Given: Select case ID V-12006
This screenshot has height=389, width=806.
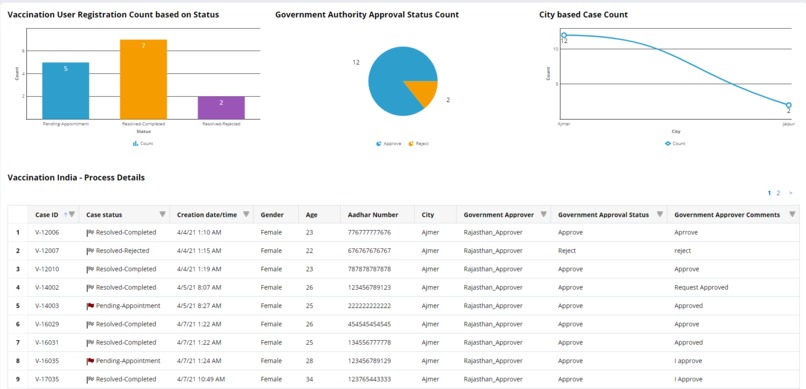Looking at the screenshot, I should click(47, 232).
